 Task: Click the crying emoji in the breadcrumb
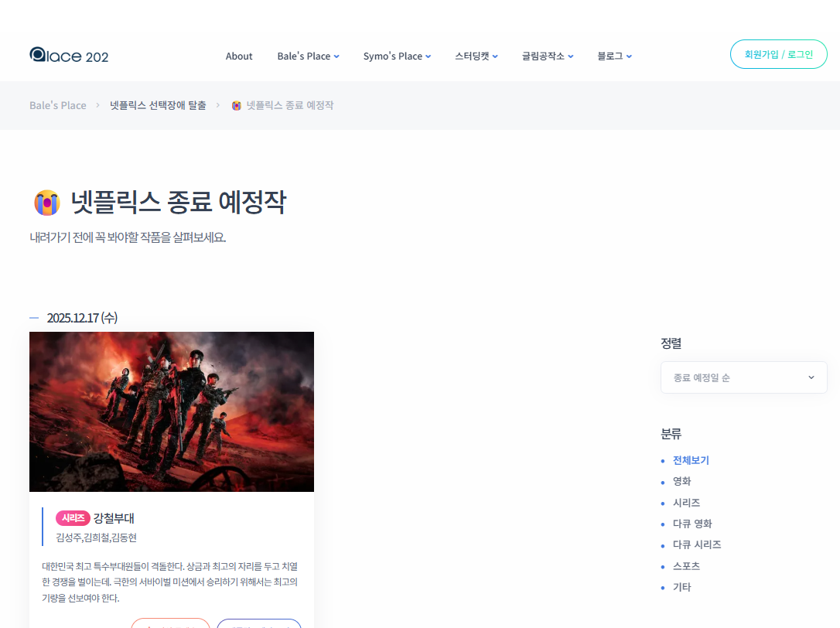236,105
